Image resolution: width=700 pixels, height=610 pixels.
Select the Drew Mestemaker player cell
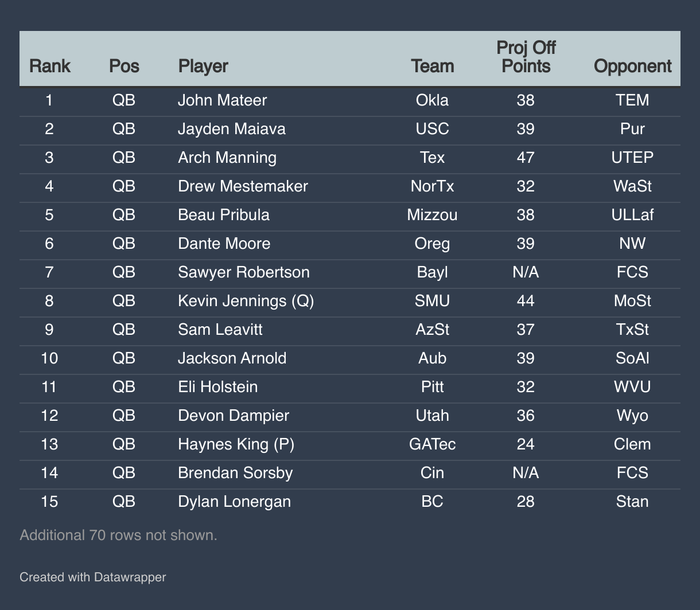243,186
